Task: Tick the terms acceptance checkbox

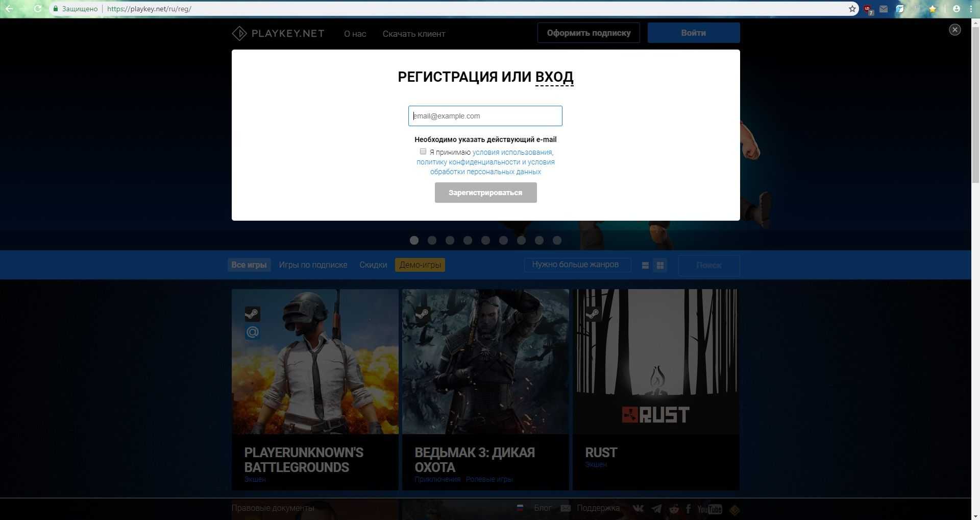Action: 423,151
